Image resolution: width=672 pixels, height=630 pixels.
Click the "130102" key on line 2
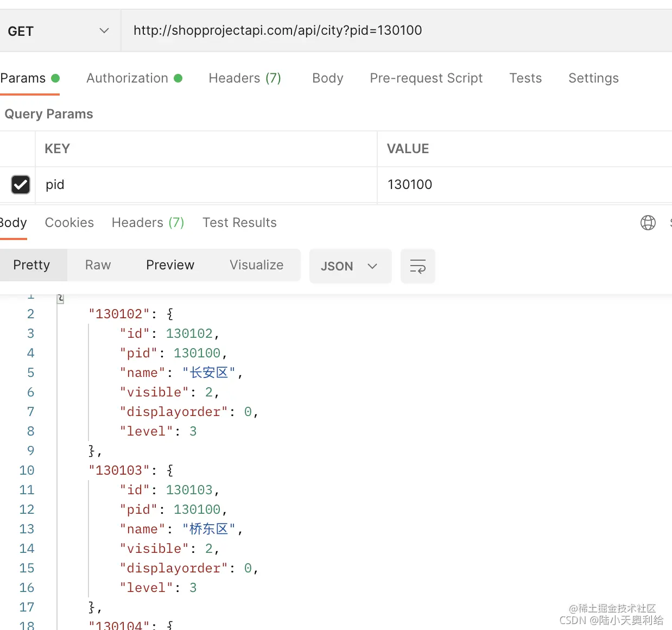(119, 314)
